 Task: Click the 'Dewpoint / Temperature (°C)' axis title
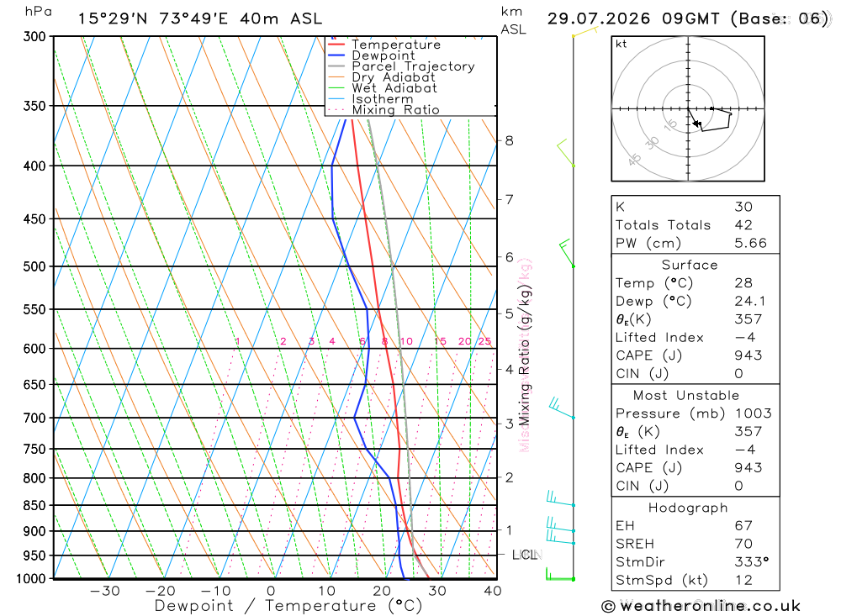[288, 607]
